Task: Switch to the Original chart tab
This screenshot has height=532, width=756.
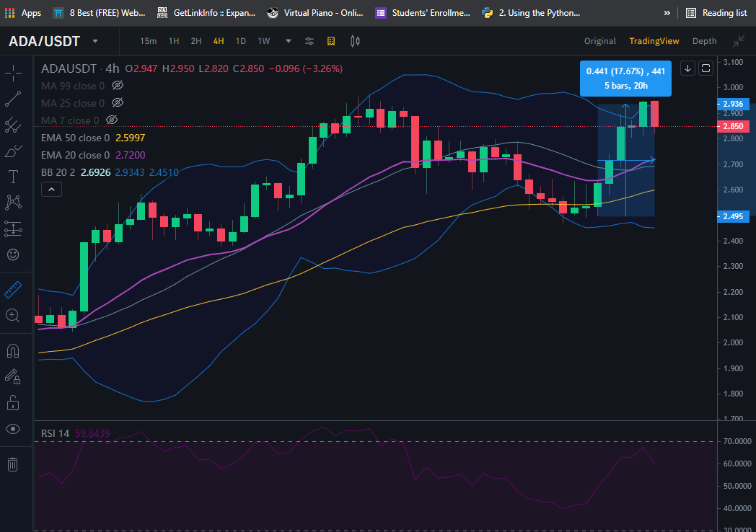Action: click(599, 41)
